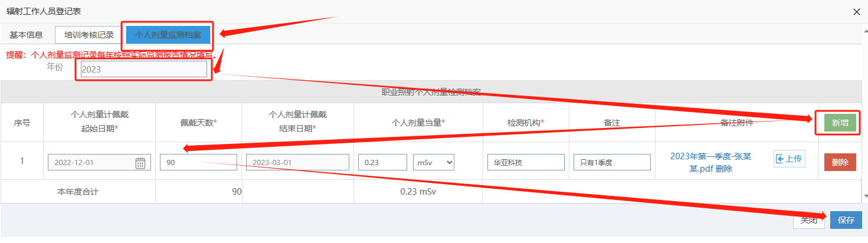Click the 检测机构 field with 华亚科技
The height and width of the screenshot is (243, 868).
526,162
